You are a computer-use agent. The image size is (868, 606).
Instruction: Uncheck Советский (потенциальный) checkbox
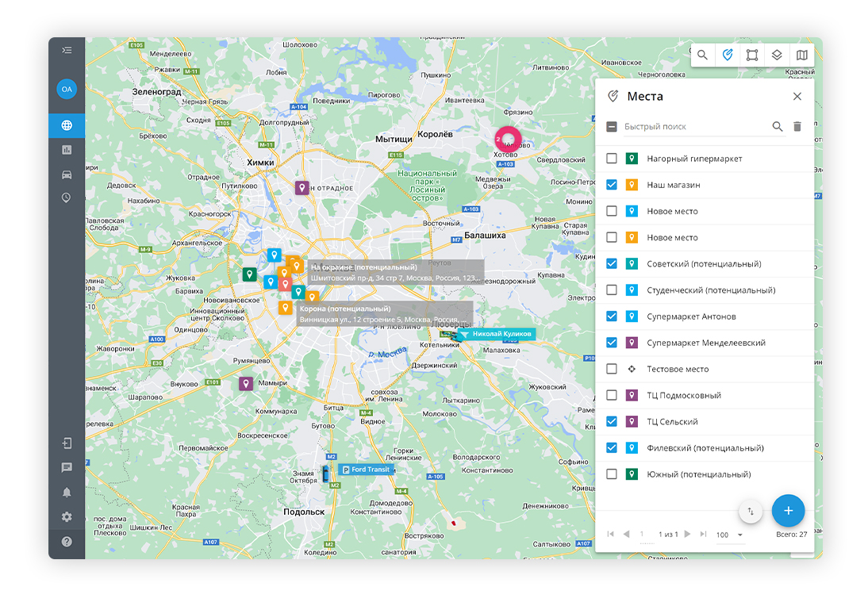pos(612,264)
